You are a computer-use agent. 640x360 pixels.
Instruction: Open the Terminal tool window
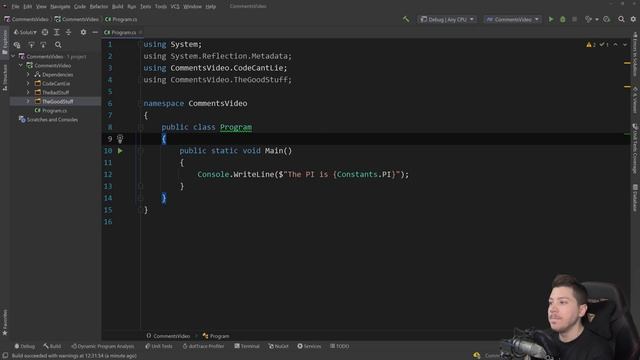pos(247,346)
